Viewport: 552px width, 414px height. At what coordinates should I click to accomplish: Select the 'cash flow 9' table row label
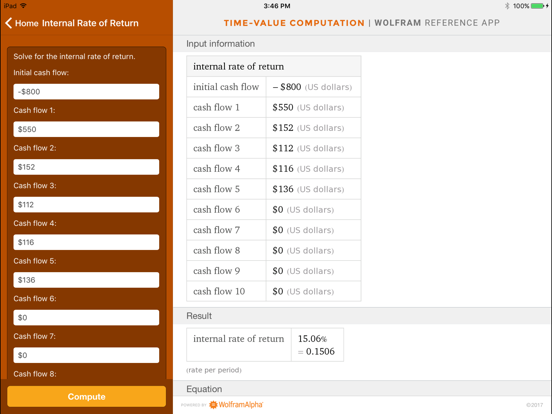pos(217,271)
